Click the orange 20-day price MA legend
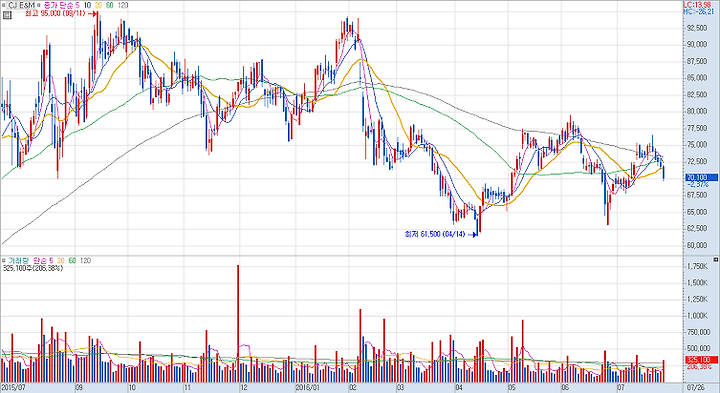 click(98, 6)
